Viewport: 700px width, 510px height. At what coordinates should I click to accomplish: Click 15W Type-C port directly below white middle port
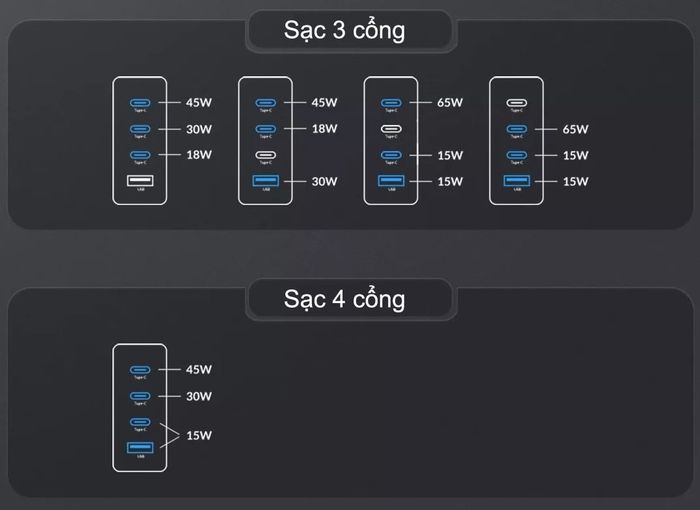point(391,155)
